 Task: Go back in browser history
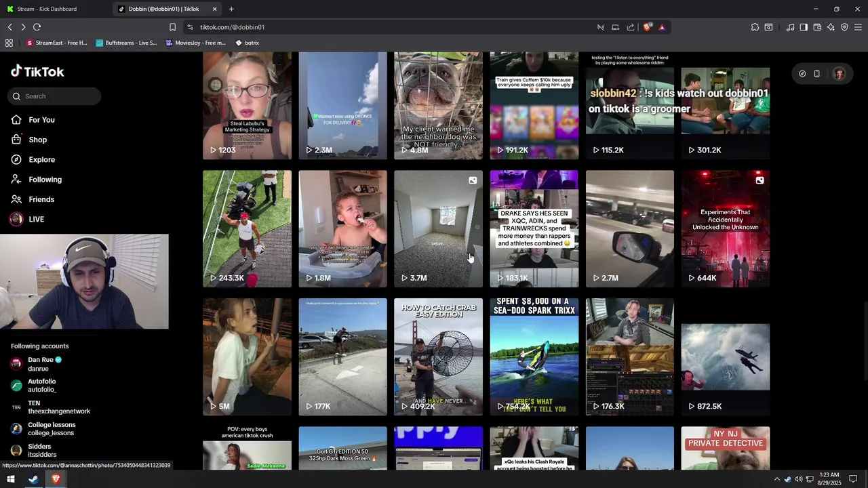click(x=9, y=27)
